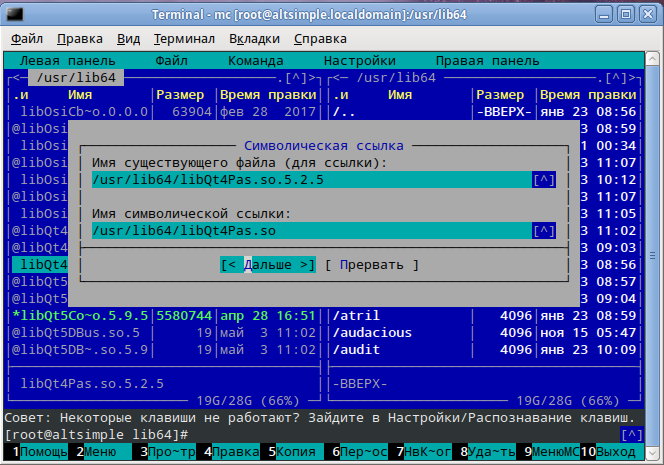Screen dimensions: 664x465
Task: Open the Терминал menu
Action: click(x=184, y=39)
